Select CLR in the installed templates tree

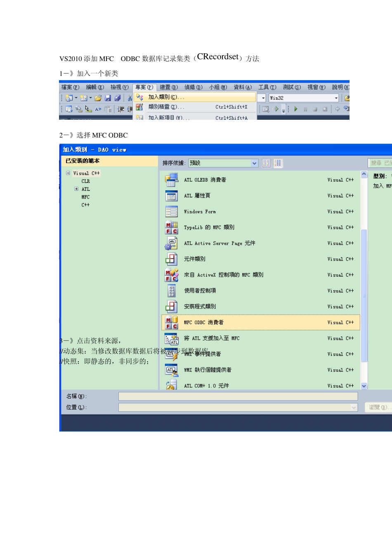click(x=85, y=181)
